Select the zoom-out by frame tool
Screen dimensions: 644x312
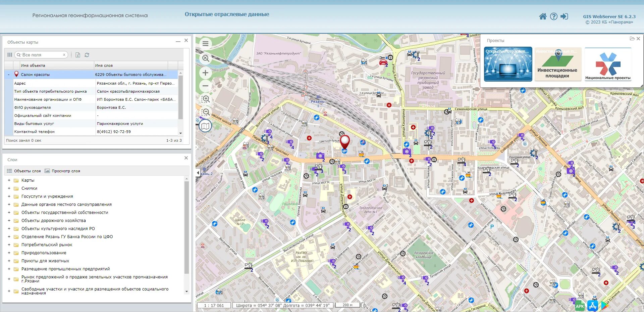tap(206, 112)
